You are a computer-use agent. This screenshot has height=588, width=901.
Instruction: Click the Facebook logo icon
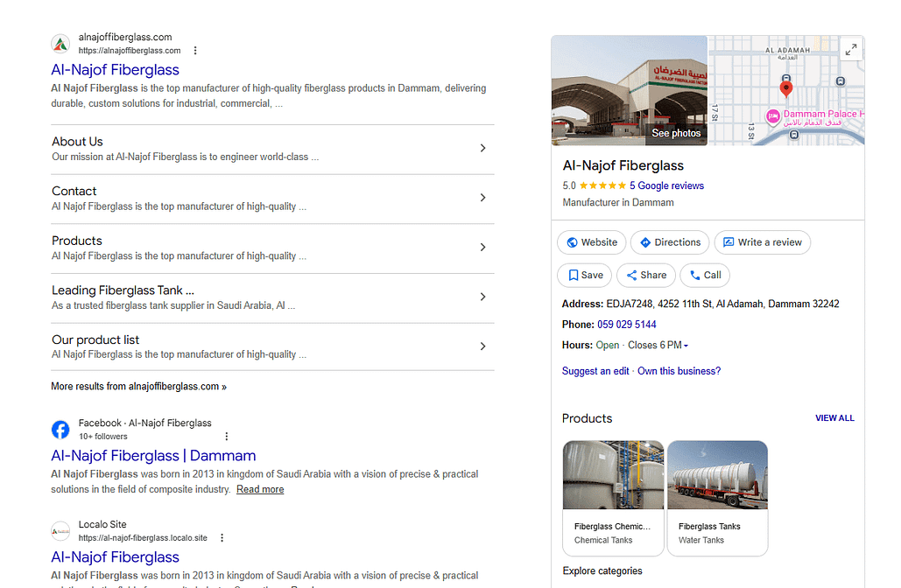point(60,430)
